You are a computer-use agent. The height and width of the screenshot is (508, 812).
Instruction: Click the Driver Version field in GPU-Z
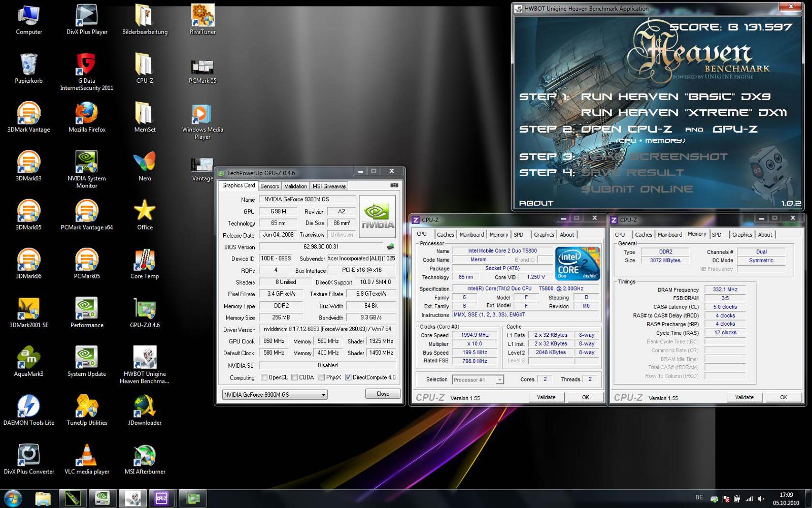(327, 329)
